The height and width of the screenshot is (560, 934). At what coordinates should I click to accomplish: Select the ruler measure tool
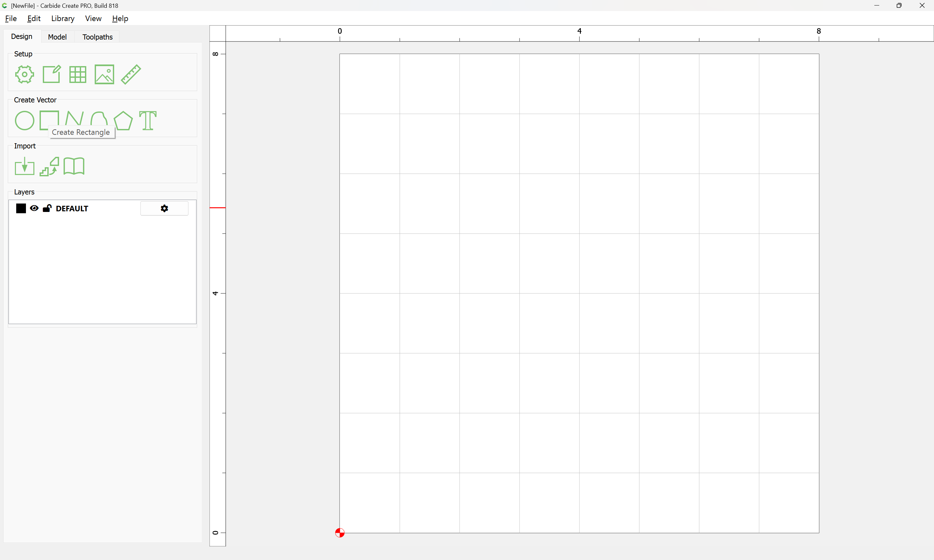tap(131, 74)
